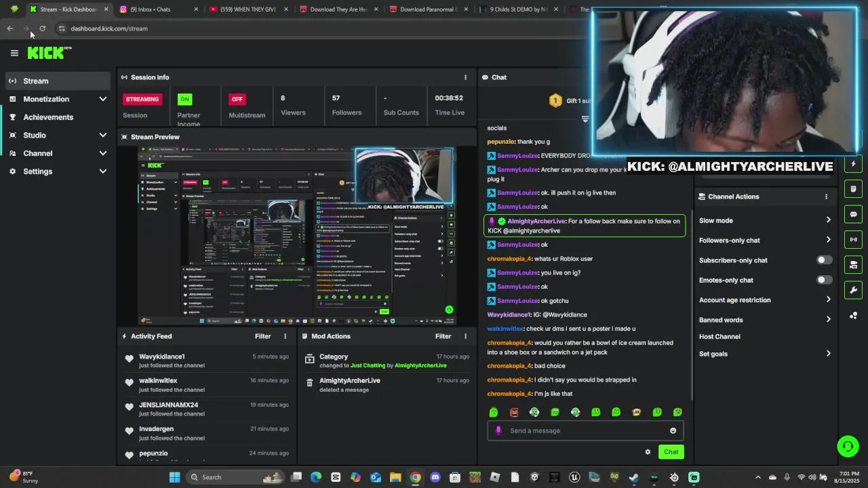Click Host Channel action
This screenshot has width=868, height=488.
point(719,337)
